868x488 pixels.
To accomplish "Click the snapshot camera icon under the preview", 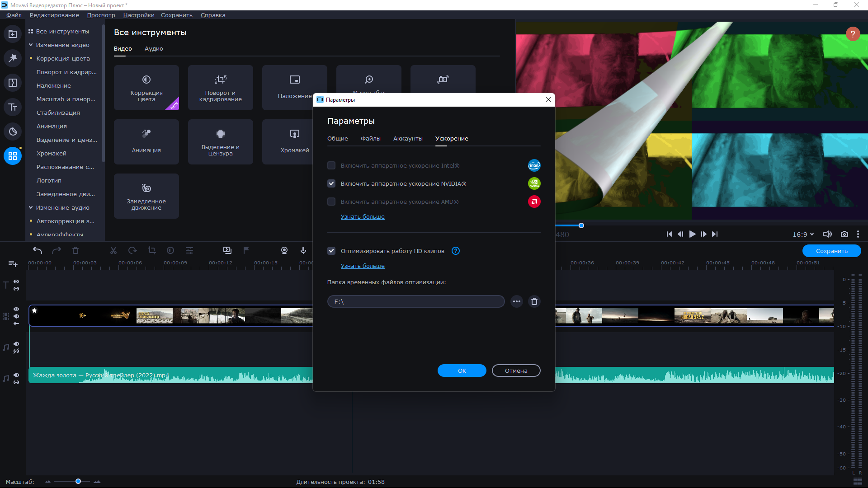I will click(x=844, y=234).
